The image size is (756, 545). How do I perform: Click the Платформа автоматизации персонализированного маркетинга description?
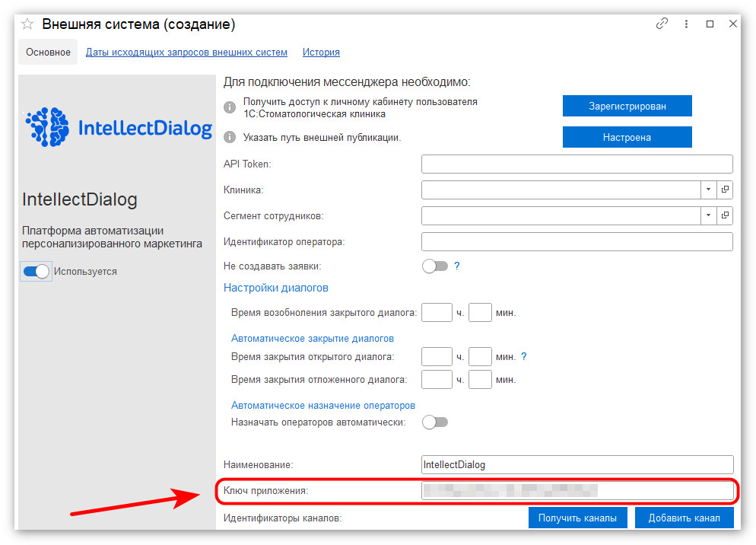112,237
